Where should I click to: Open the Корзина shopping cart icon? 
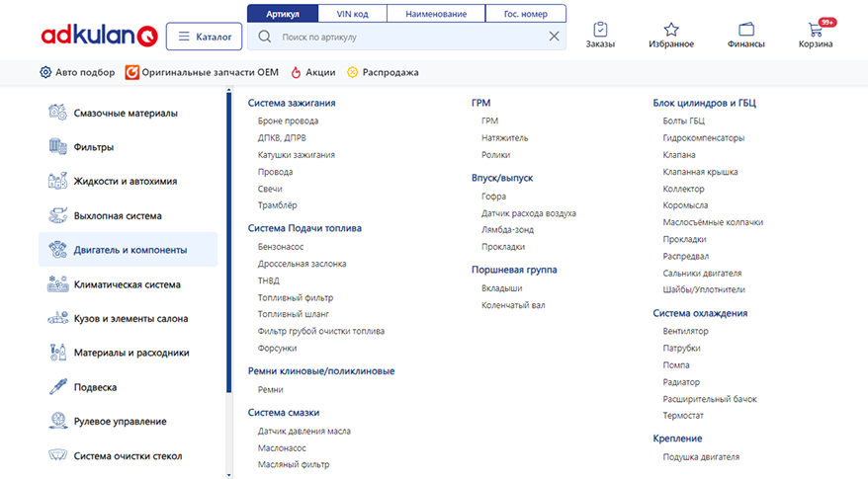point(816,30)
